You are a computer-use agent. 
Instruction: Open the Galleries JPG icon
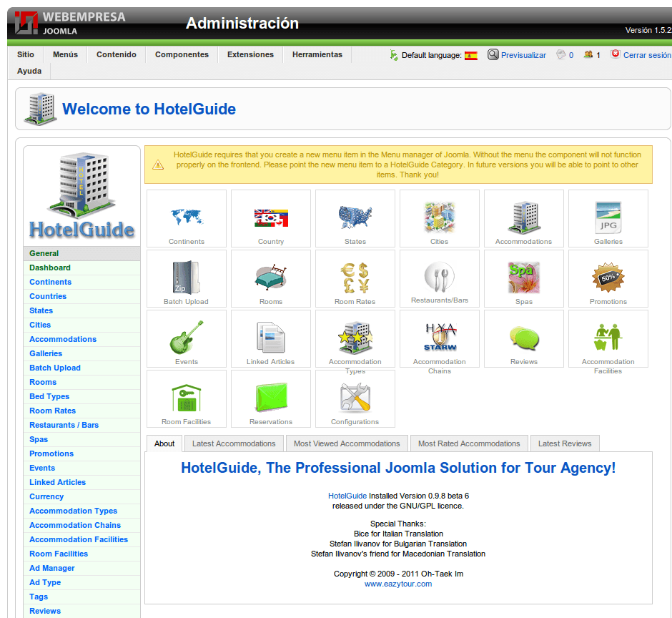(x=608, y=217)
